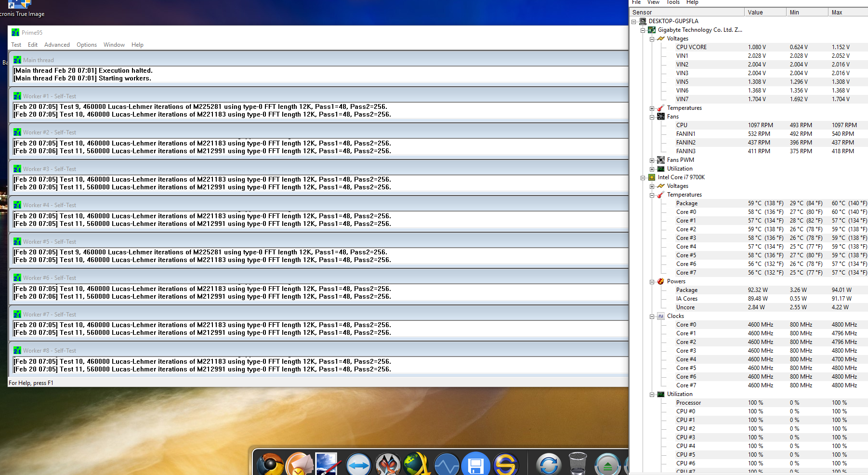Open the blue double-arrow TeamViewer dock icon
Viewport: 868px width, 475px height.
click(359, 465)
